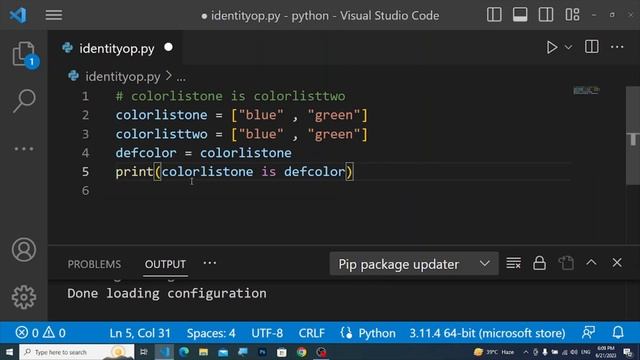Toggle the bottom panel layout icon
Screen dimensions: 640x360
click(520, 15)
